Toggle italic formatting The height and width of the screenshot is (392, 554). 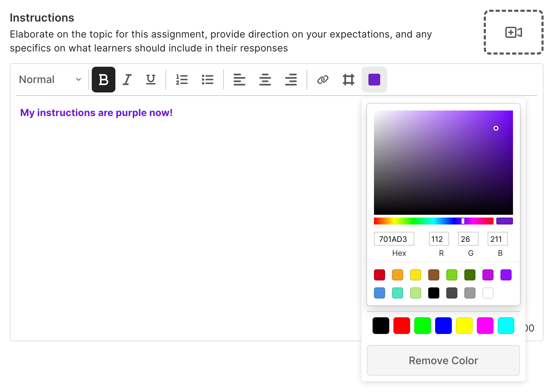(127, 80)
